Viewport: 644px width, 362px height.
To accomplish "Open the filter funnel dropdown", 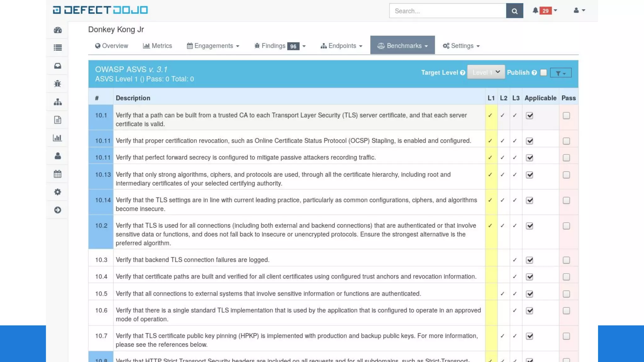I will coord(561,73).
